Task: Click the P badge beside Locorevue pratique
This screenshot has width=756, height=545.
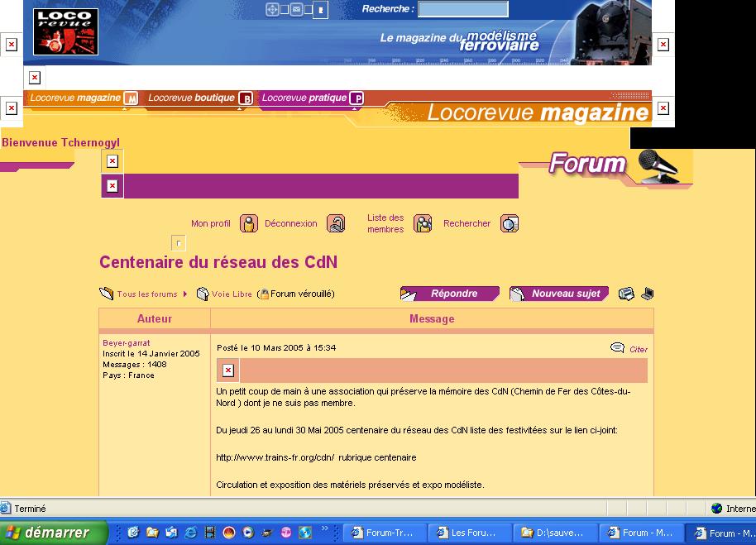Action: [x=356, y=98]
